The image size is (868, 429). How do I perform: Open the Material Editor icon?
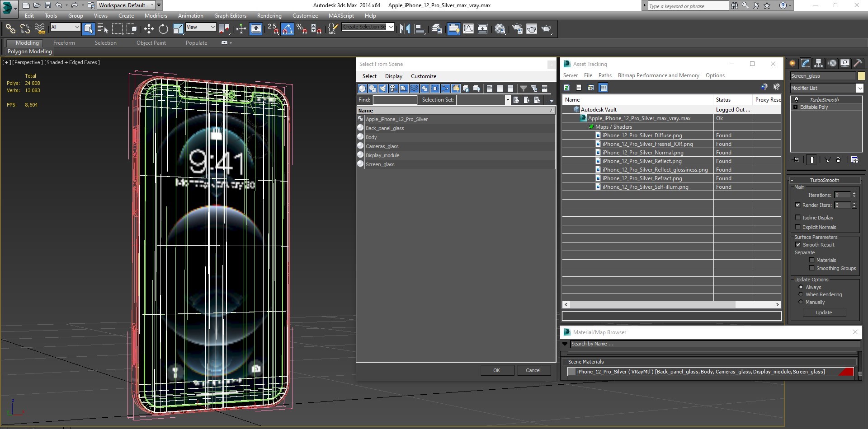click(x=500, y=29)
